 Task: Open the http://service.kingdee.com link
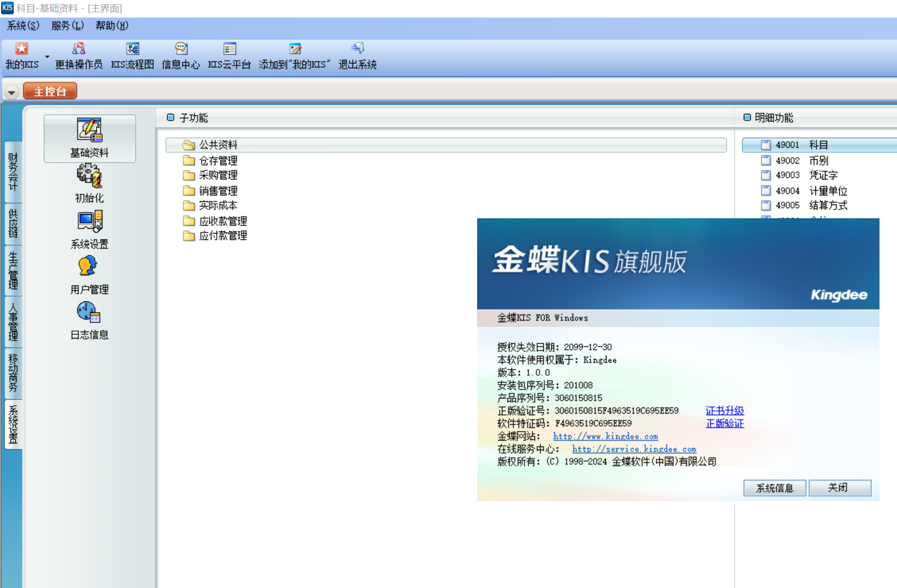point(634,449)
